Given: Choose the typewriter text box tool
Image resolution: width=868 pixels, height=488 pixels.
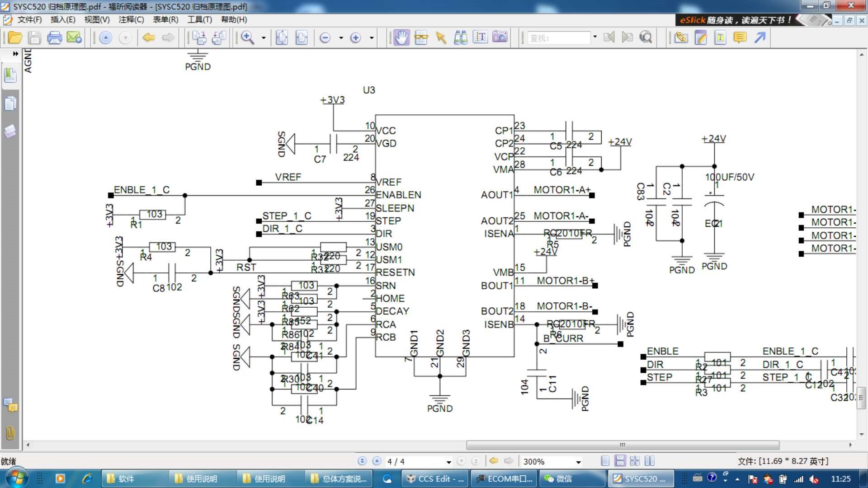Looking at the screenshot, I should tap(720, 38).
